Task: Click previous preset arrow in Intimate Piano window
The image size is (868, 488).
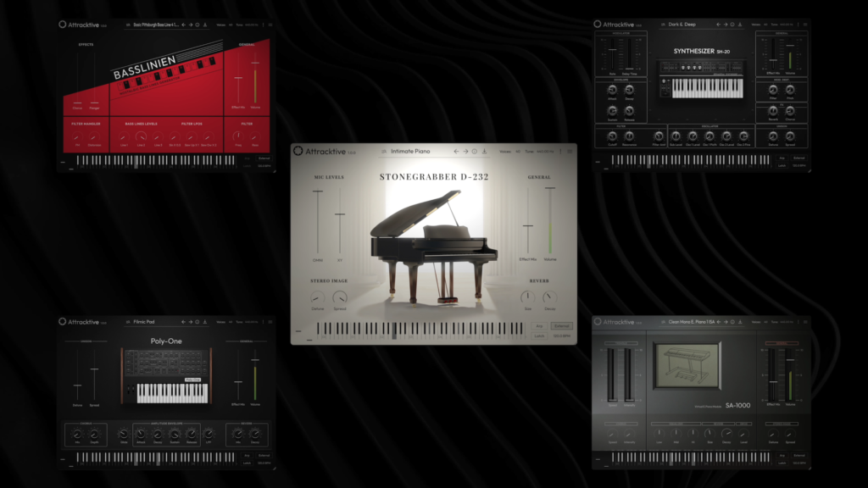Action: click(456, 152)
